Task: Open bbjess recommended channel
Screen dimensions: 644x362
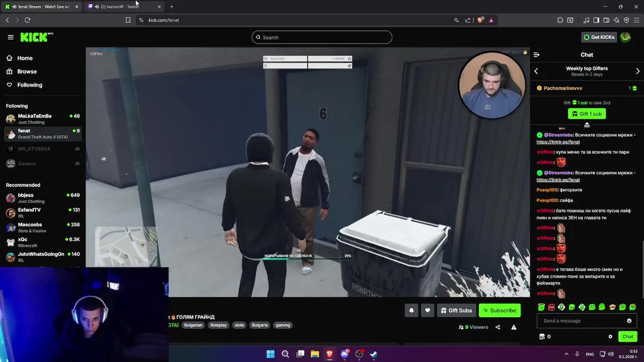Action: tap(43, 198)
